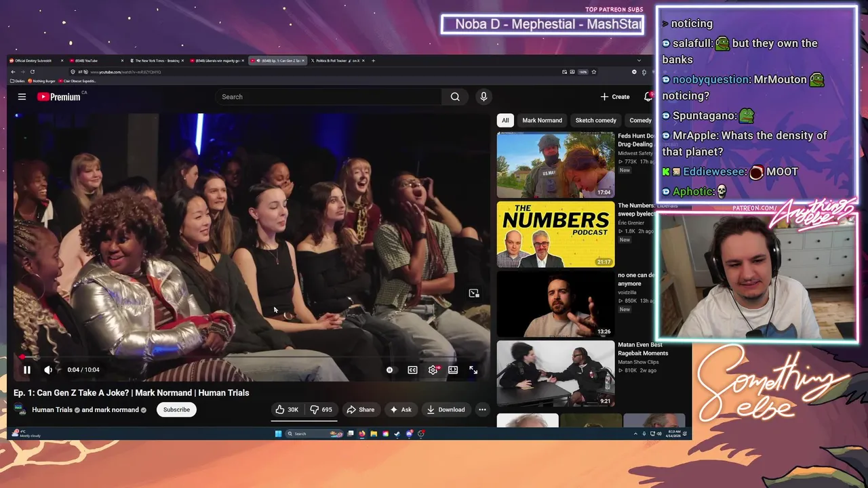Open Human Trials channel link
Image resolution: width=868 pixels, height=488 pixels.
tap(52, 410)
